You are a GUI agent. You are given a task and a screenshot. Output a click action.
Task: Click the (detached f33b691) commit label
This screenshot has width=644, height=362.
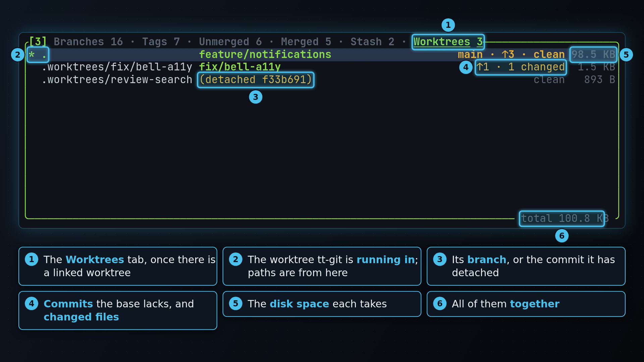(256, 80)
